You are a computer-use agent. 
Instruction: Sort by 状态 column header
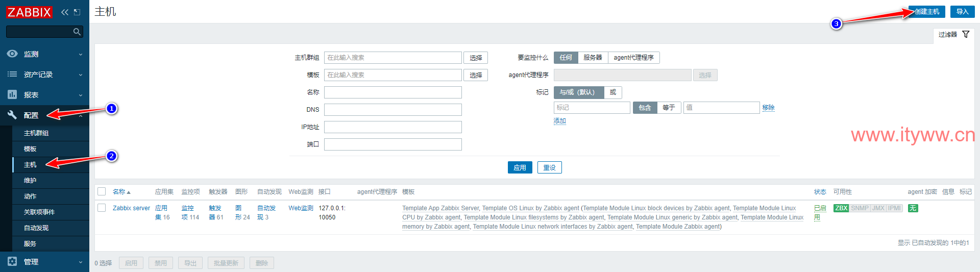820,192
